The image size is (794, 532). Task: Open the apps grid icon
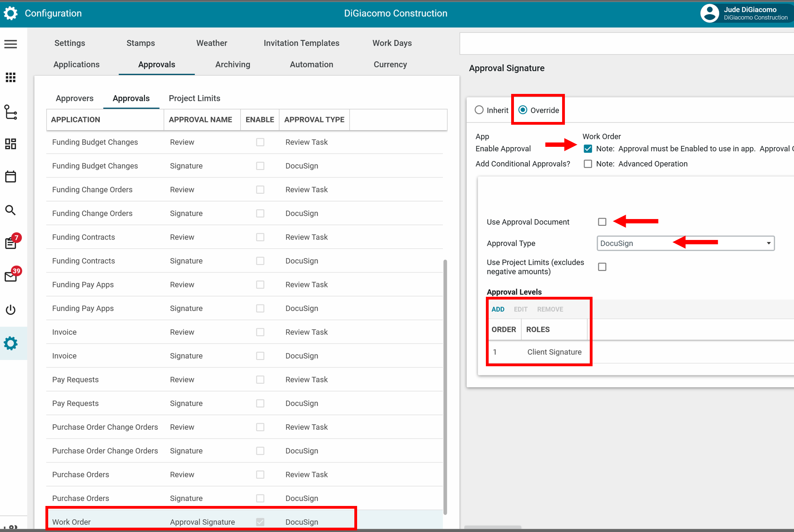(11, 77)
